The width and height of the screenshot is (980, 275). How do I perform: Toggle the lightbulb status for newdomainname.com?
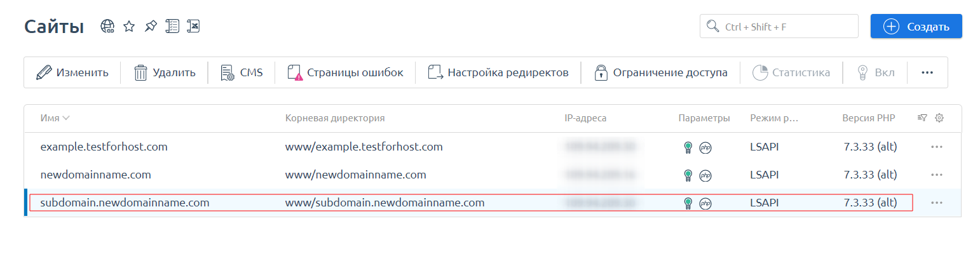click(x=687, y=175)
